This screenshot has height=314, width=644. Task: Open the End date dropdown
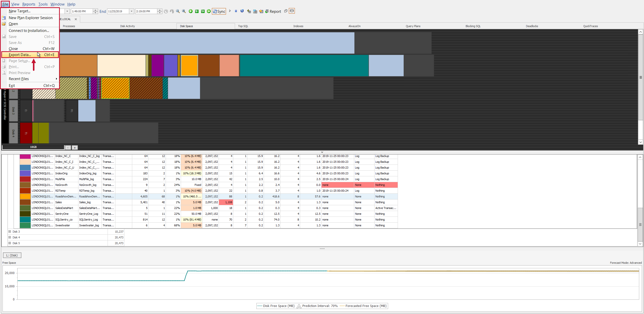point(131,11)
